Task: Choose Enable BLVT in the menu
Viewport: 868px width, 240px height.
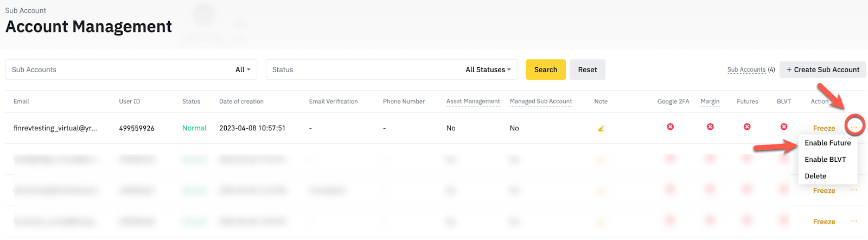Action: point(825,159)
